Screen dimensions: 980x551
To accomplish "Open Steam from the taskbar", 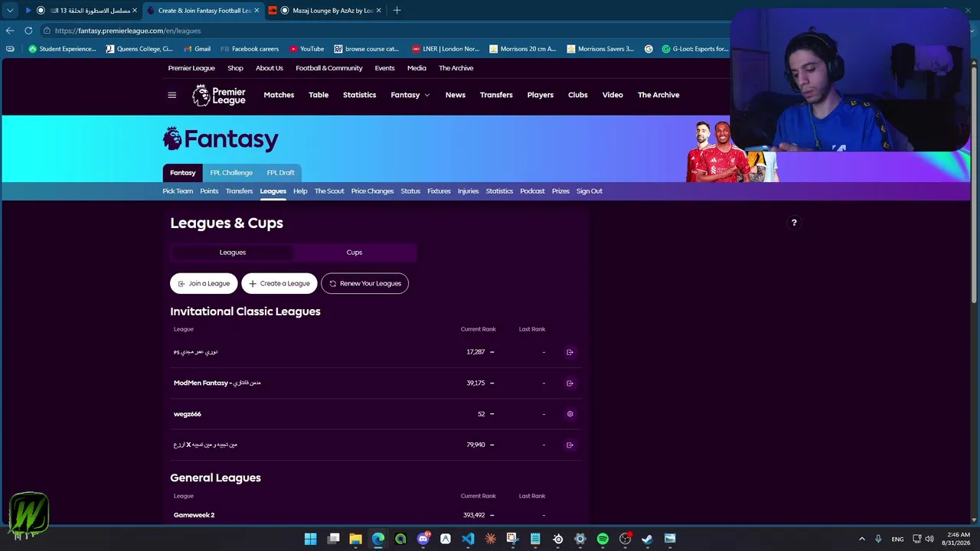I will [x=647, y=539].
